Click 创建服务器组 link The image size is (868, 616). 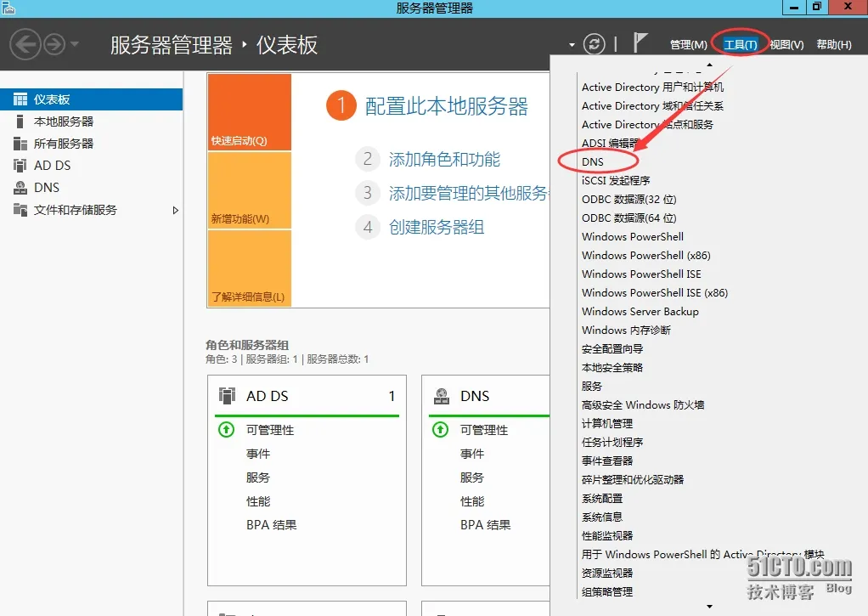click(x=437, y=227)
